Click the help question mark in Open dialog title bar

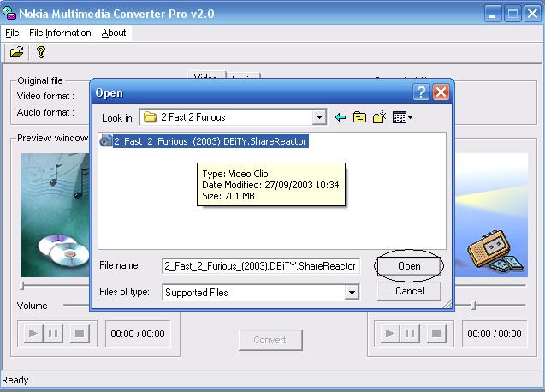pos(421,92)
